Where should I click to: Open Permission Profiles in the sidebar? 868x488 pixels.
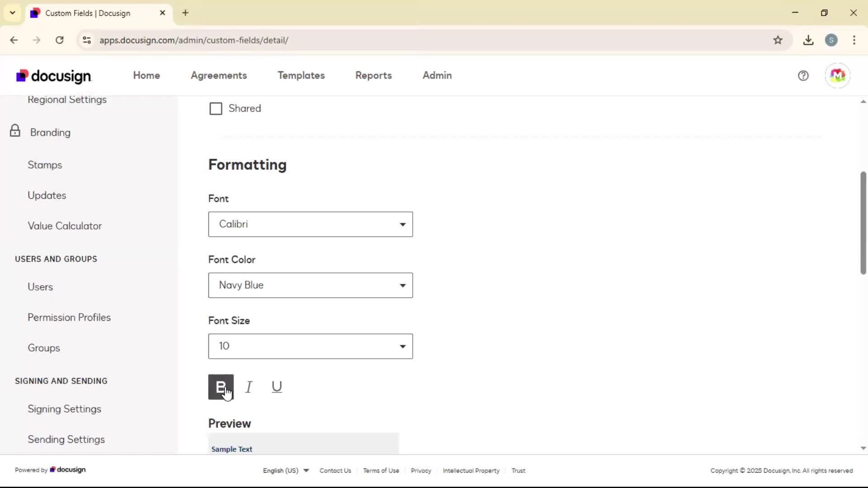[x=69, y=317]
